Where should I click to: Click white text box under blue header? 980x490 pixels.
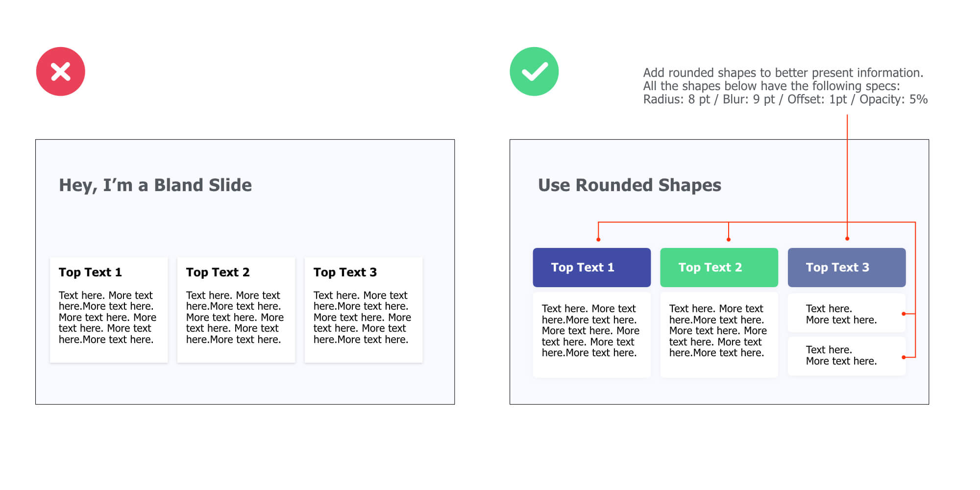click(591, 335)
